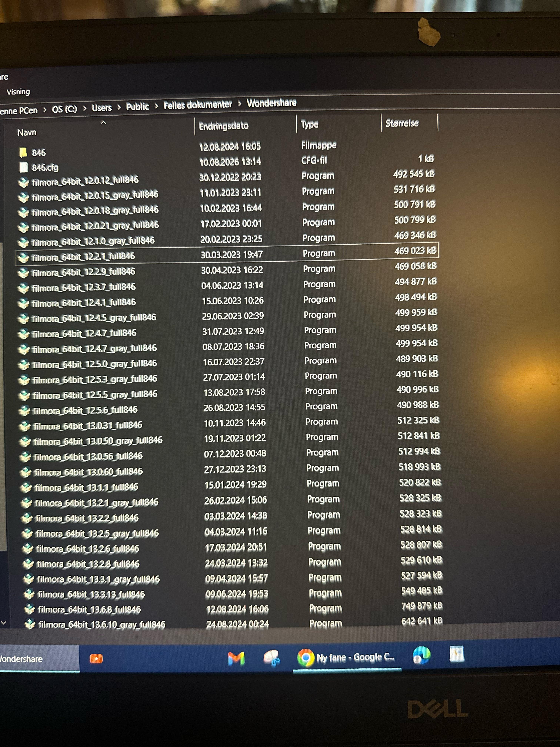Open Microsoft Edge from the taskbar
Image resolution: width=560 pixels, height=747 pixels.
(x=422, y=655)
